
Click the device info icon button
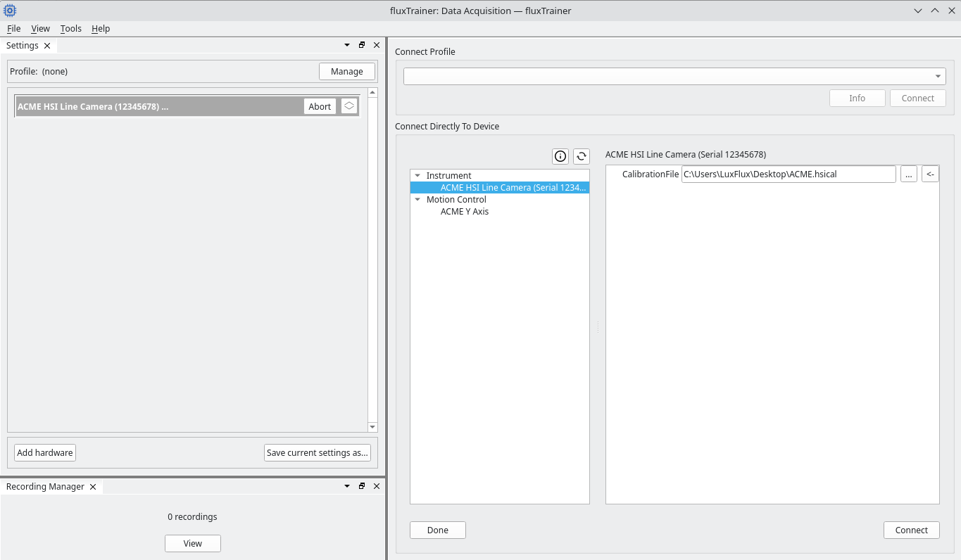click(560, 156)
